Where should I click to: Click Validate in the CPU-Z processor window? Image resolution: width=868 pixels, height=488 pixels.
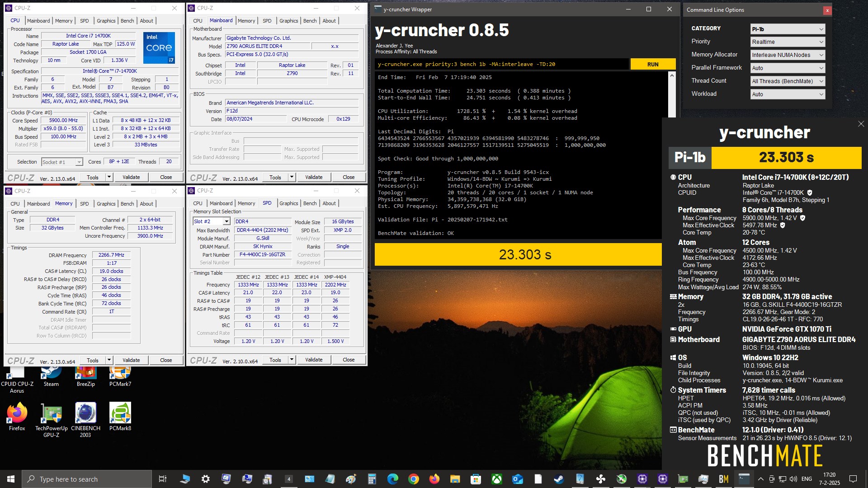click(x=131, y=177)
